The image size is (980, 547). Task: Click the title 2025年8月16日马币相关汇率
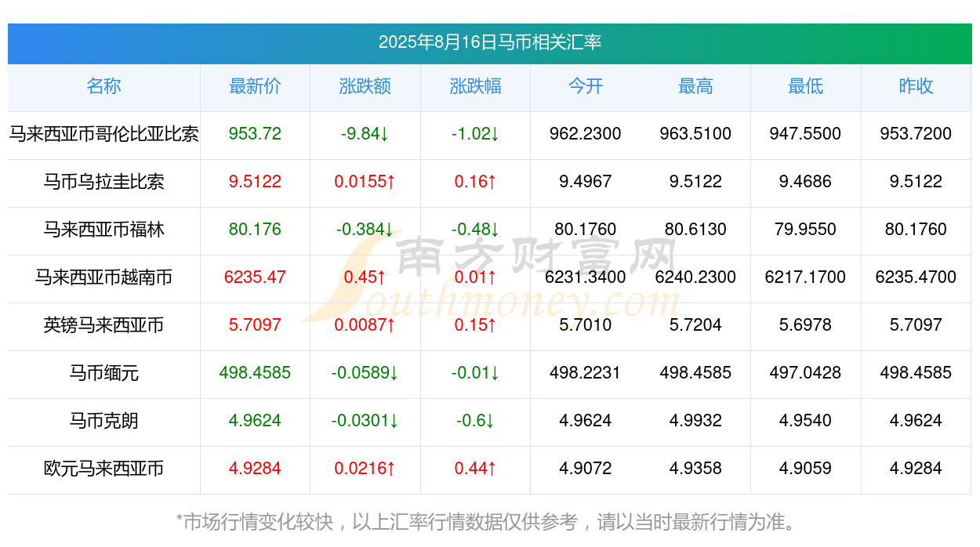click(x=490, y=42)
